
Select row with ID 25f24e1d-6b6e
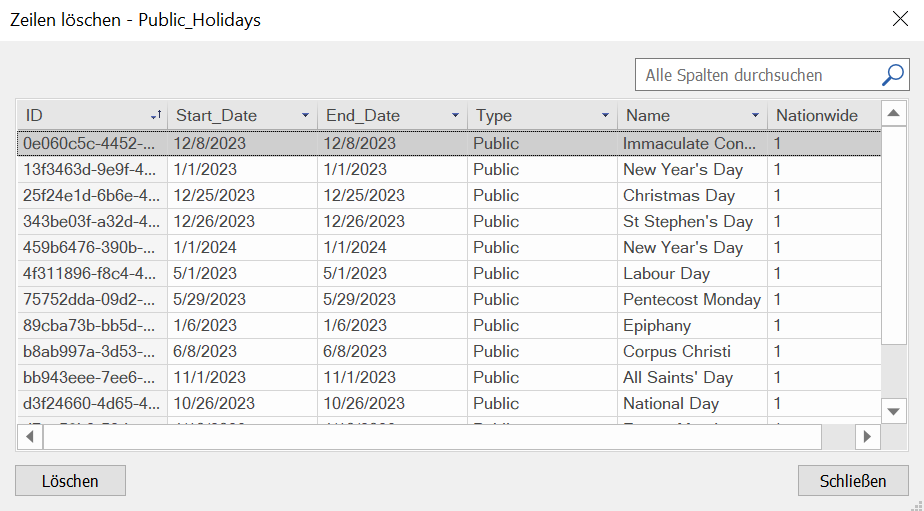[449, 196]
